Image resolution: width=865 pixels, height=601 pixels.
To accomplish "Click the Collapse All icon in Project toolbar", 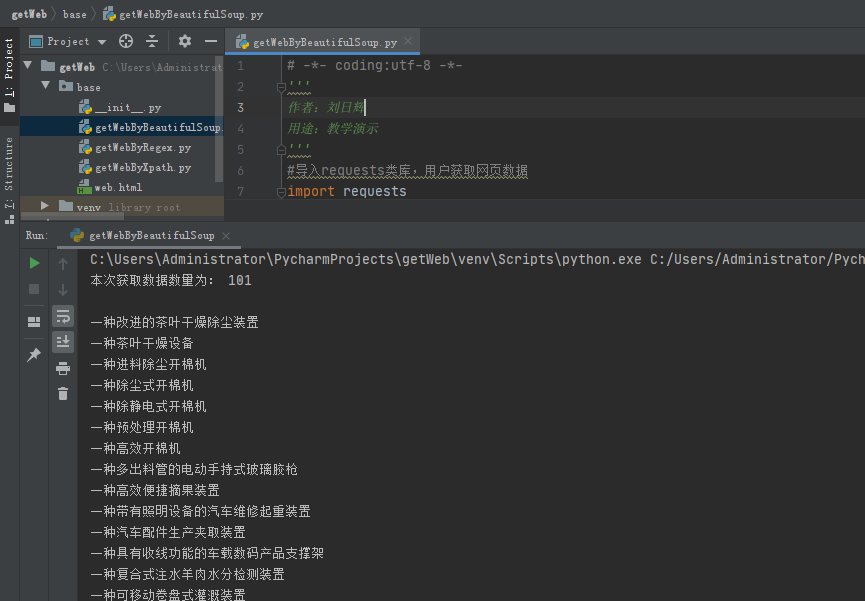I will [x=152, y=41].
